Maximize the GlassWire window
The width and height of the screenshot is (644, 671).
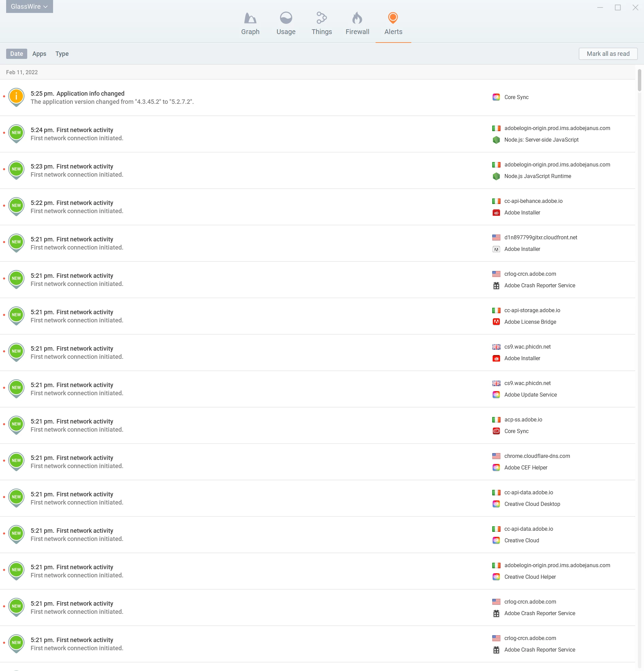[618, 7]
